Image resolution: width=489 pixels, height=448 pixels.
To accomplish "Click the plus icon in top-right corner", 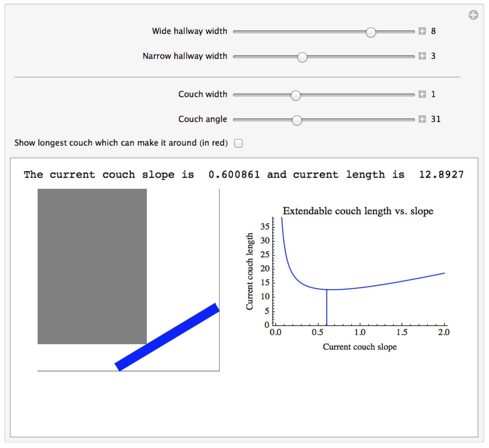I will 473,15.
